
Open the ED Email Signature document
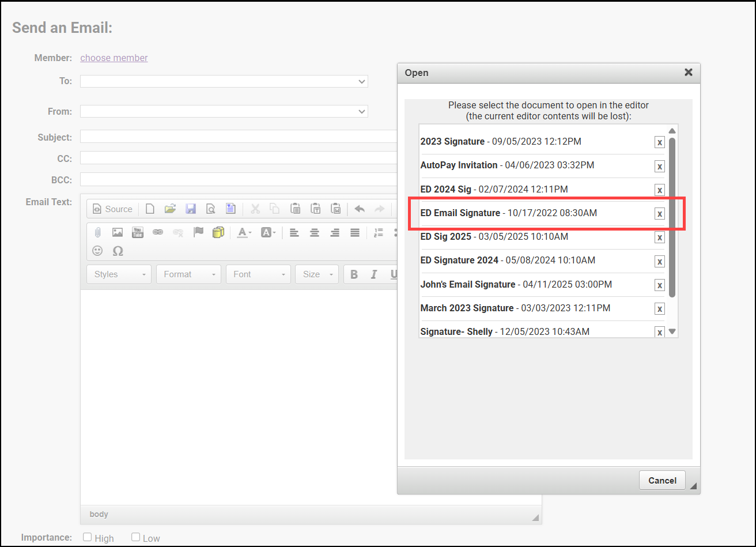(460, 213)
